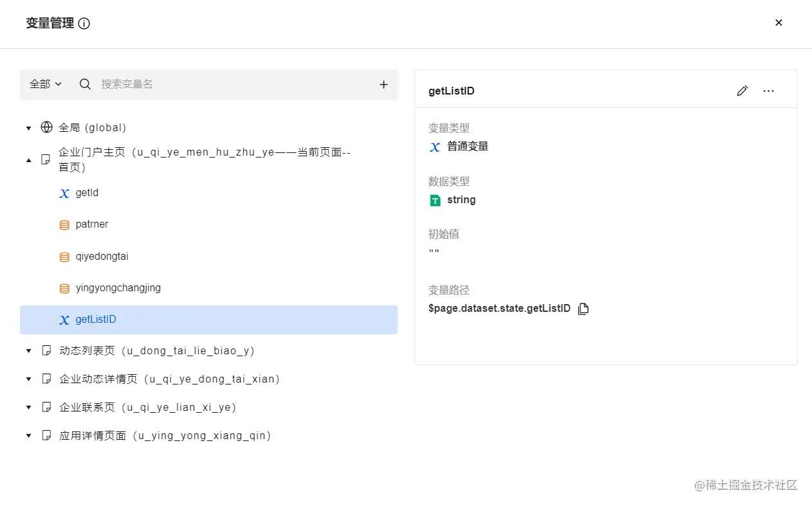Select the qiyedongtai data source
812x506 pixels.
point(102,257)
